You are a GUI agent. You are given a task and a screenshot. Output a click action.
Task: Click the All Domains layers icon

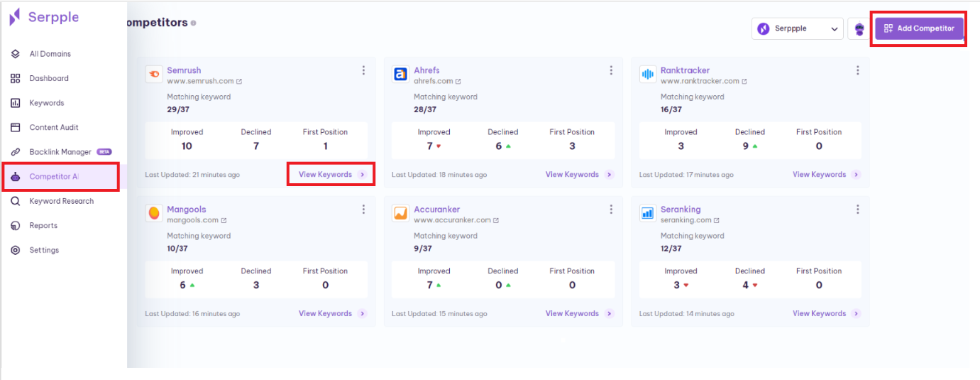coord(16,54)
